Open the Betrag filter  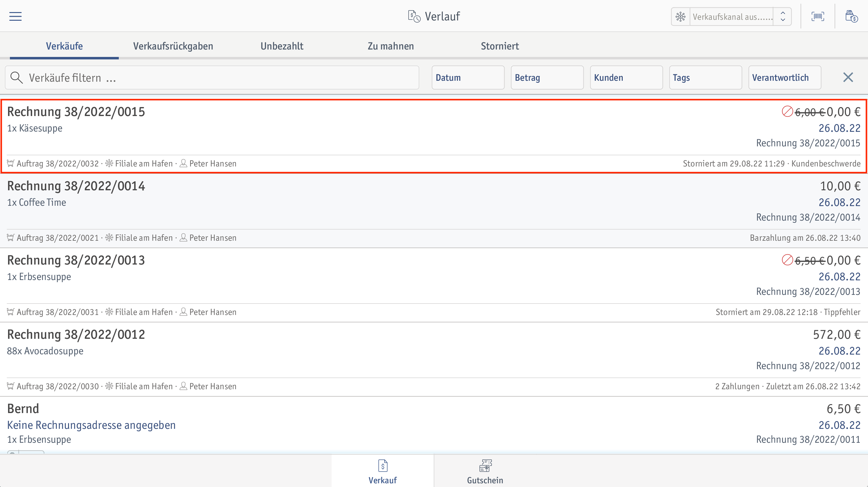547,78
